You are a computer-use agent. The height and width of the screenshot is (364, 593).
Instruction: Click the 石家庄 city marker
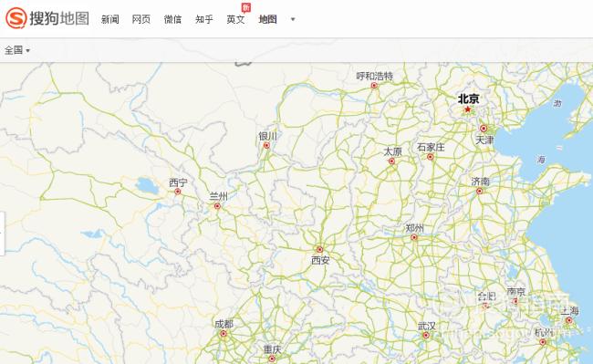click(431, 157)
